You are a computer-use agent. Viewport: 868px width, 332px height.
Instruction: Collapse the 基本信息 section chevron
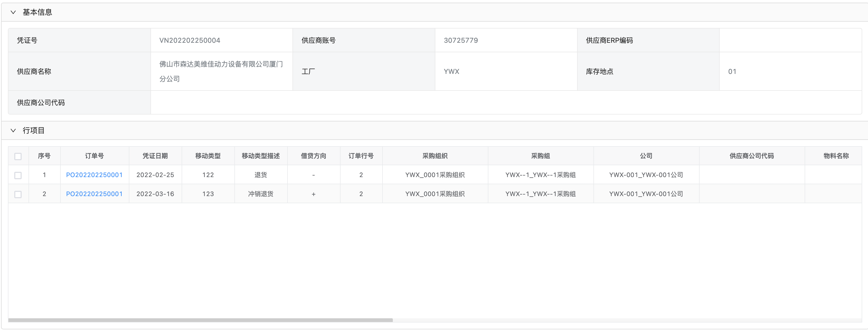(x=13, y=12)
